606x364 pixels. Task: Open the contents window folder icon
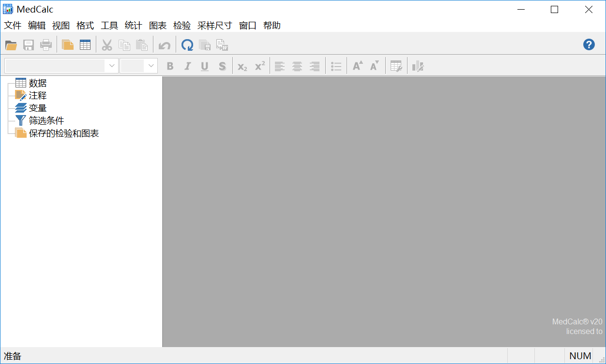pos(68,45)
